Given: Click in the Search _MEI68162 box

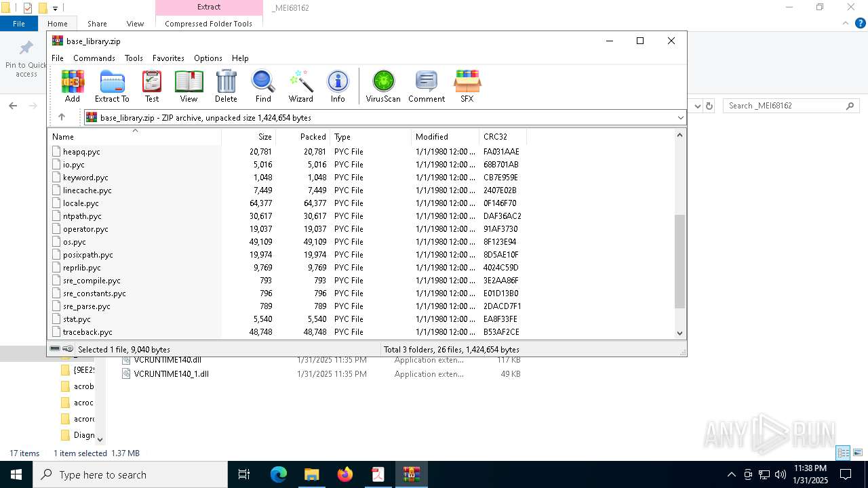Looking at the screenshot, I should [791, 106].
